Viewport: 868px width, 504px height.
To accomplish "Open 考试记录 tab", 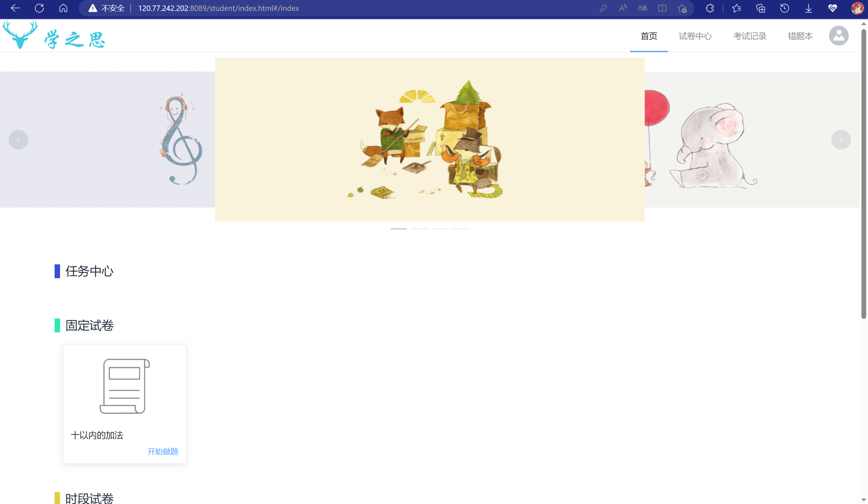I will (x=750, y=36).
